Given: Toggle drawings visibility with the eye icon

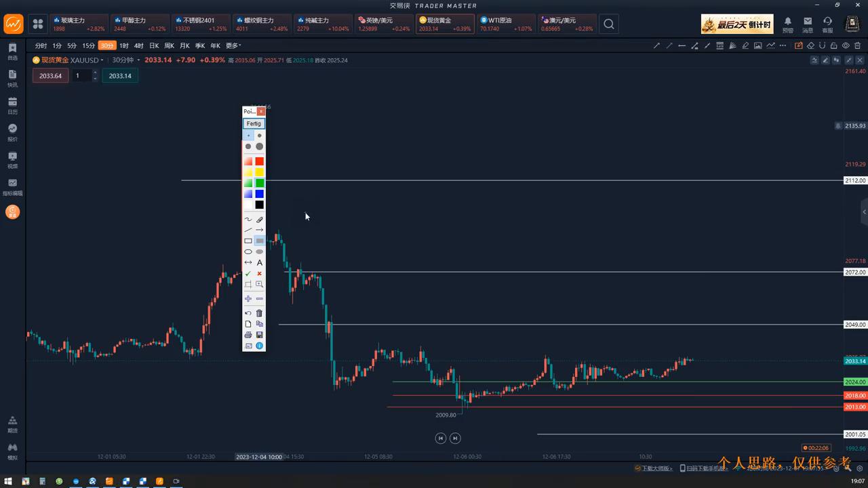Looking at the screenshot, I should [846, 46].
